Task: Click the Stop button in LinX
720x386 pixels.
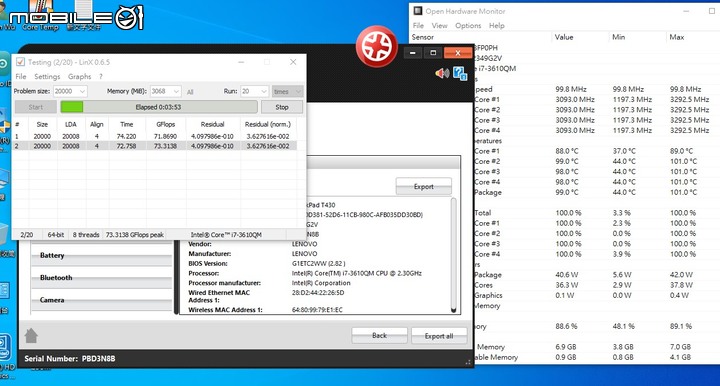Action: tap(282, 107)
